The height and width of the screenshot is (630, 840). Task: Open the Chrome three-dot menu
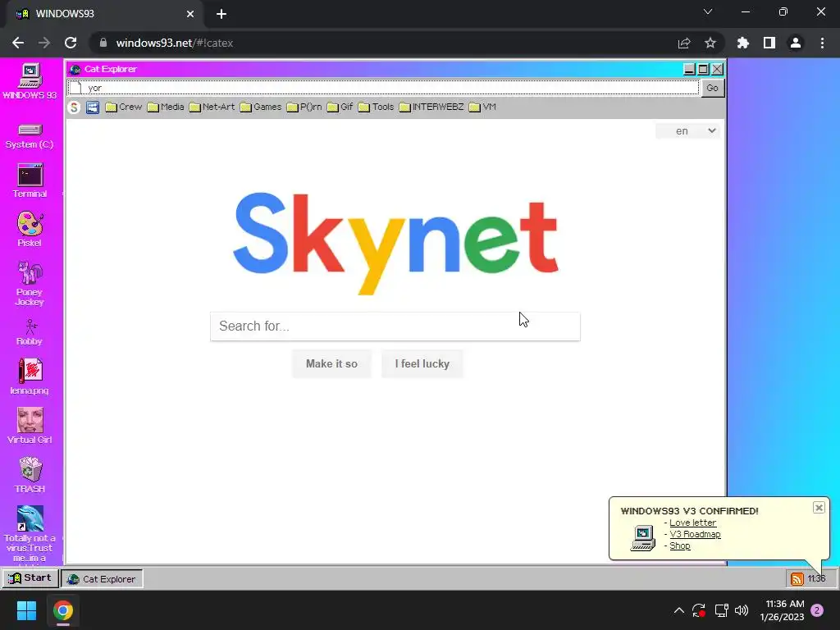click(x=822, y=43)
